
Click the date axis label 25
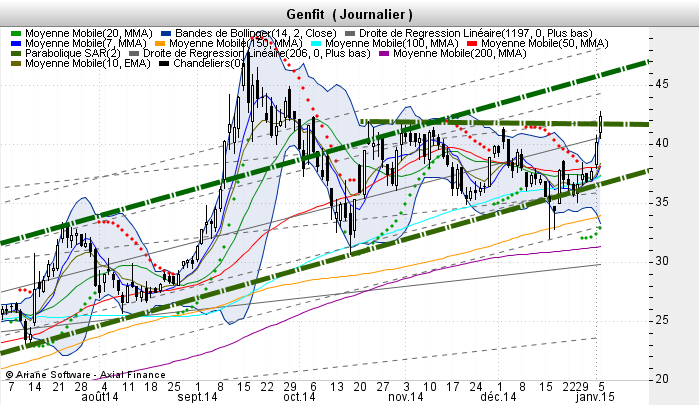pyautogui.click(x=174, y=387)
